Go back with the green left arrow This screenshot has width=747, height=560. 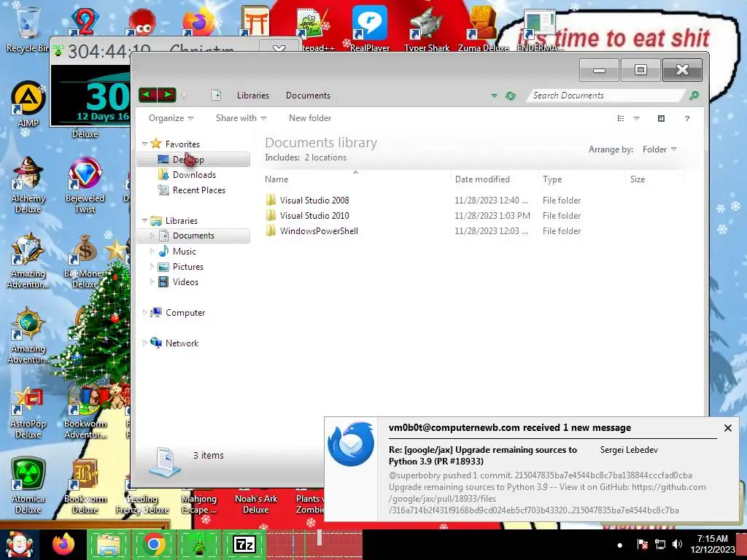coord(147,95)
